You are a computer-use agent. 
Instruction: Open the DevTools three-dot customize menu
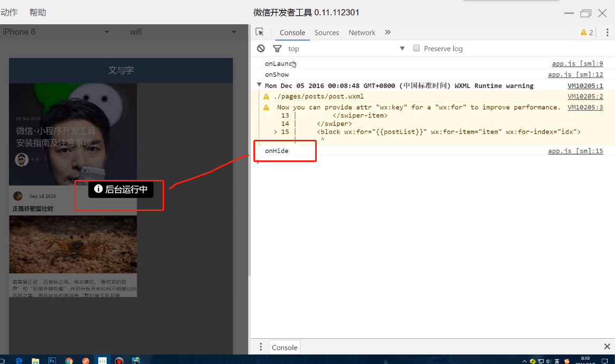tap(607, 32)
